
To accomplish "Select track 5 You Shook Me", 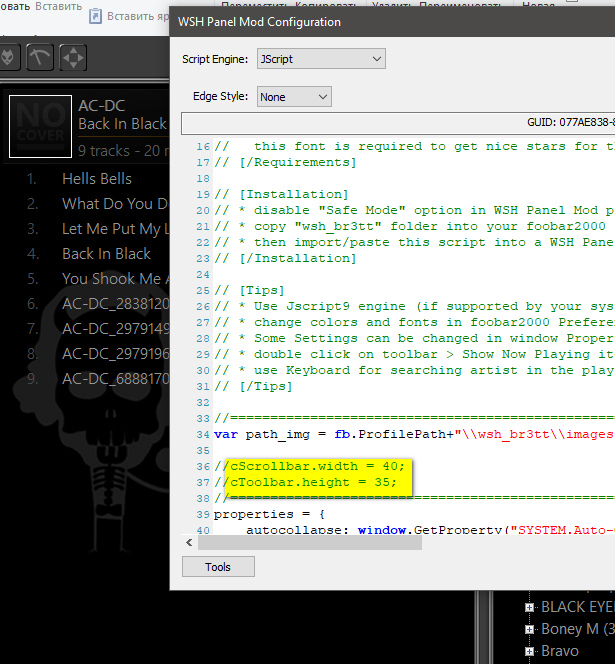I will coord(115,279).
